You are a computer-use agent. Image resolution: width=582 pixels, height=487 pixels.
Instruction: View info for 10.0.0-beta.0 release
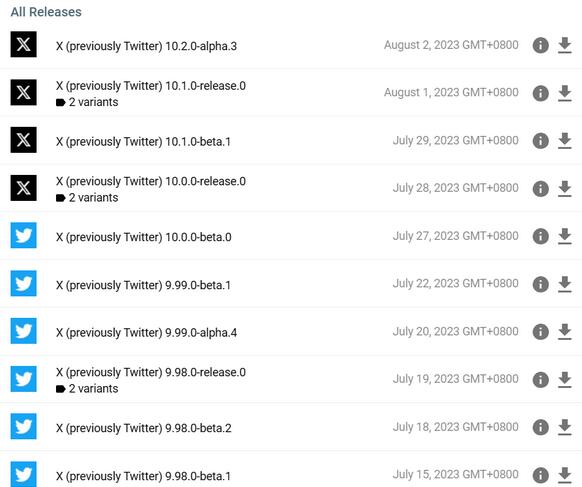[x=540, y=236]
